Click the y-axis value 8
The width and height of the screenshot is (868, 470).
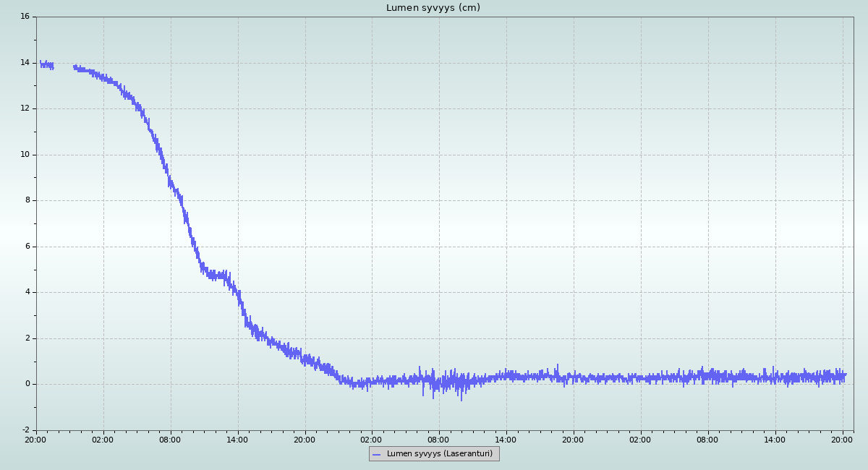27,200
